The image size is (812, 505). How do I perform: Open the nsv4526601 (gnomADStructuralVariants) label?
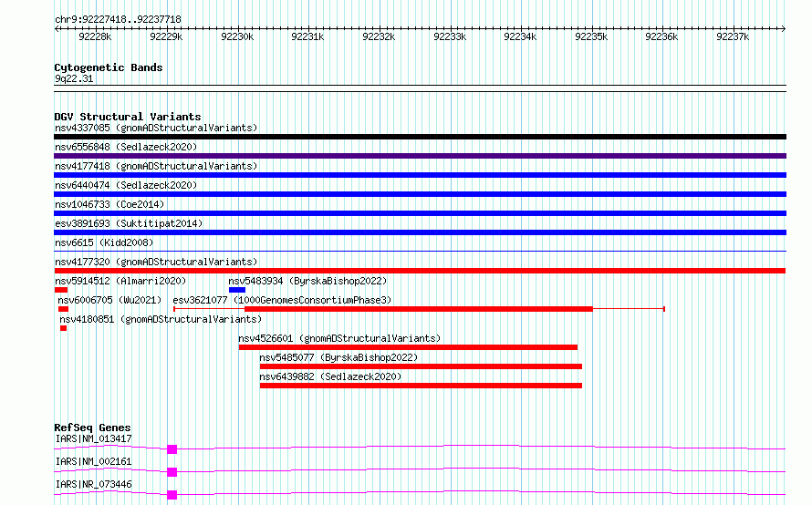(339, 338)
